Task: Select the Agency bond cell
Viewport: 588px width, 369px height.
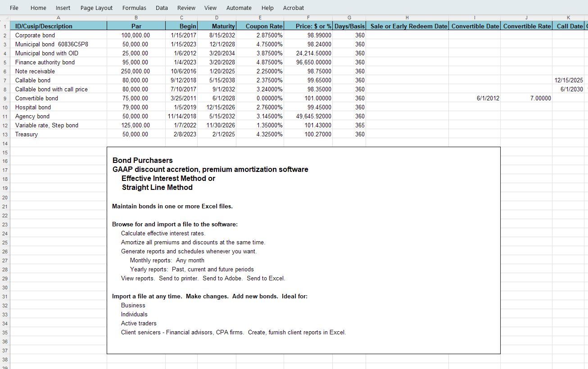Action: tap(59, 116)
